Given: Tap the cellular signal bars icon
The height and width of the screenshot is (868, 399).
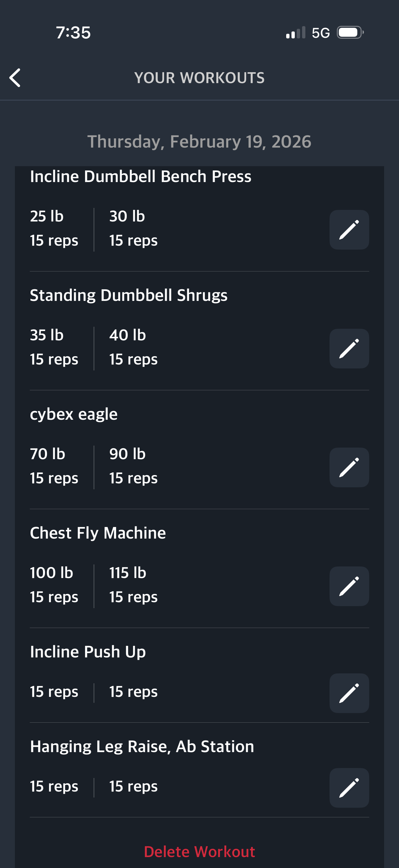Looking at the screenshot, I should [x=295, y=33].
